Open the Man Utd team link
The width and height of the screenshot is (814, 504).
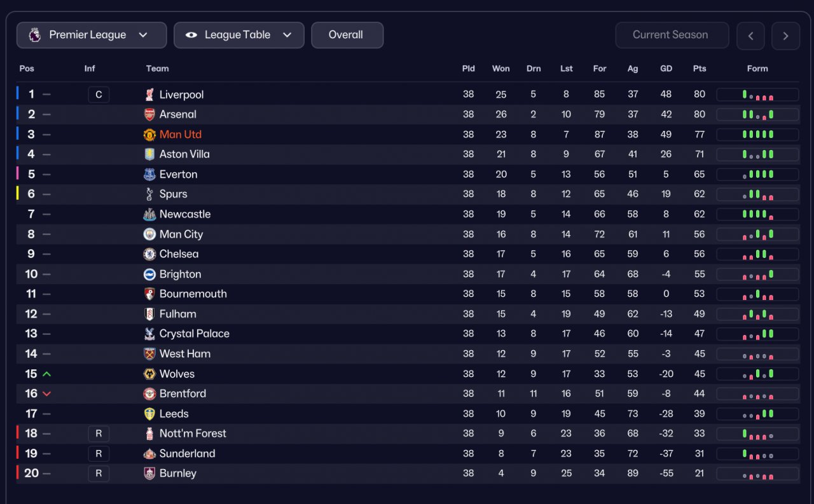181,135
